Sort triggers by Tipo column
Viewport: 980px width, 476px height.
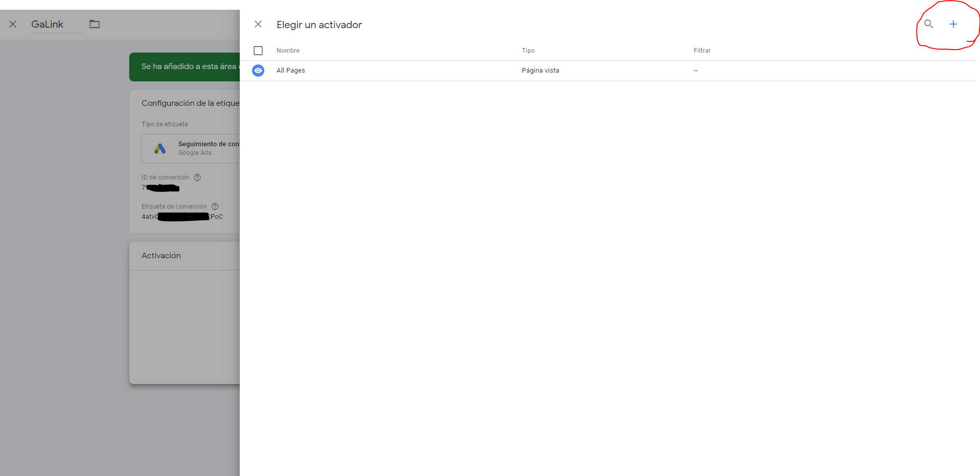[x=528, y=51]
